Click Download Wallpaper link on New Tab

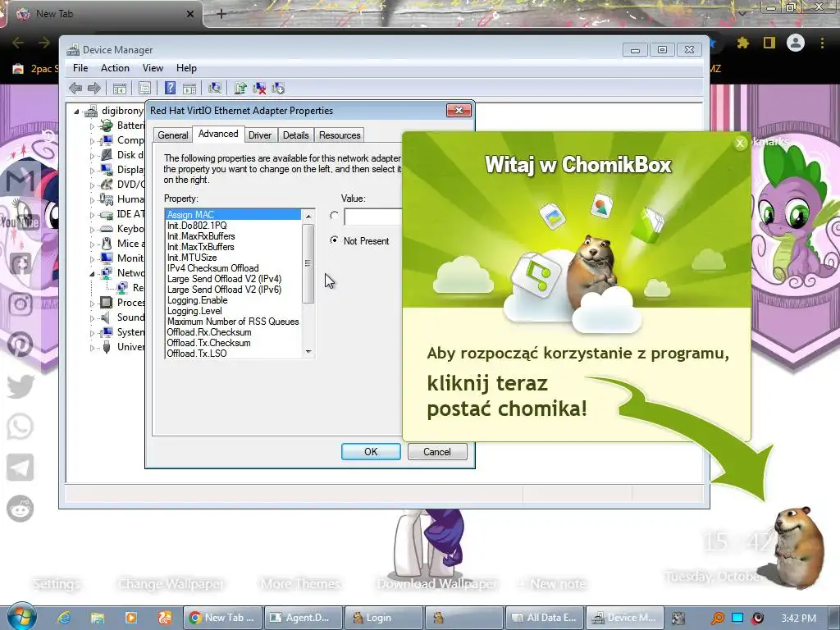[x=437, y=583]
